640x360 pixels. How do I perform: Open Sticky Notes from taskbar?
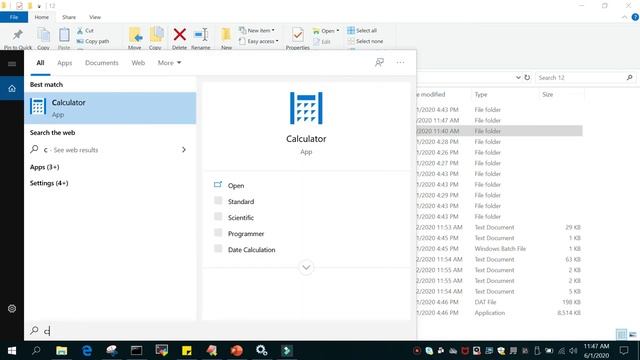tap(187, 351)
